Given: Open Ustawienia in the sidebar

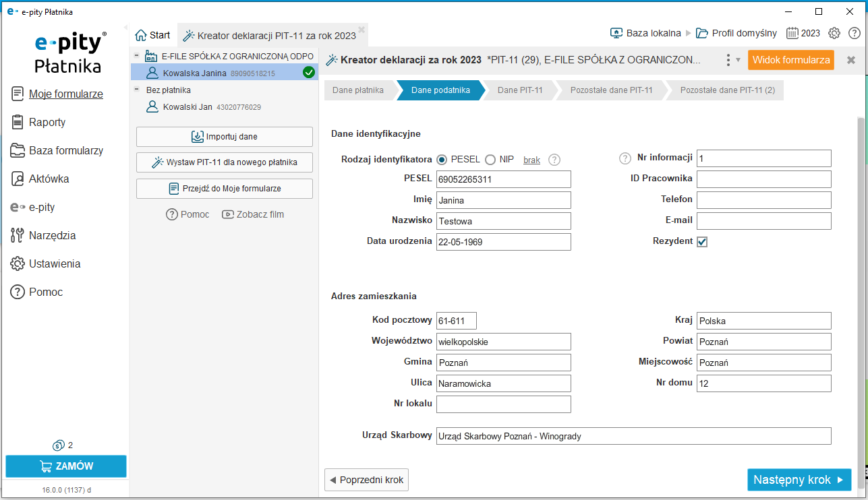Looking at the screenshot, I should pos(45,263).
